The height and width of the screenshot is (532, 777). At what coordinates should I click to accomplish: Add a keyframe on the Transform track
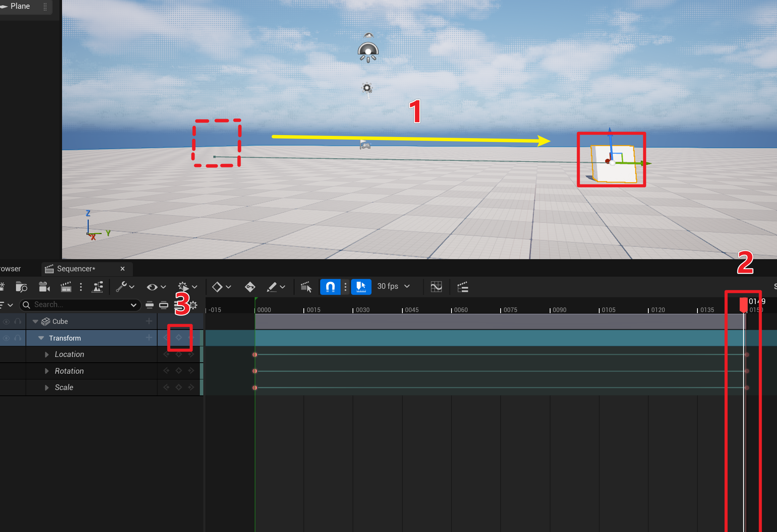coord(179,338)
